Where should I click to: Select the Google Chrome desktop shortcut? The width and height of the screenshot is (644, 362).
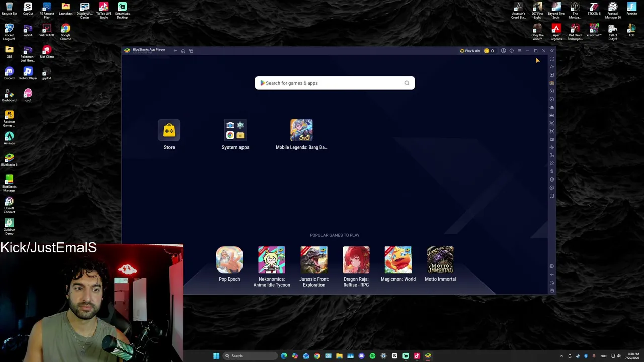tap(65, 32)
